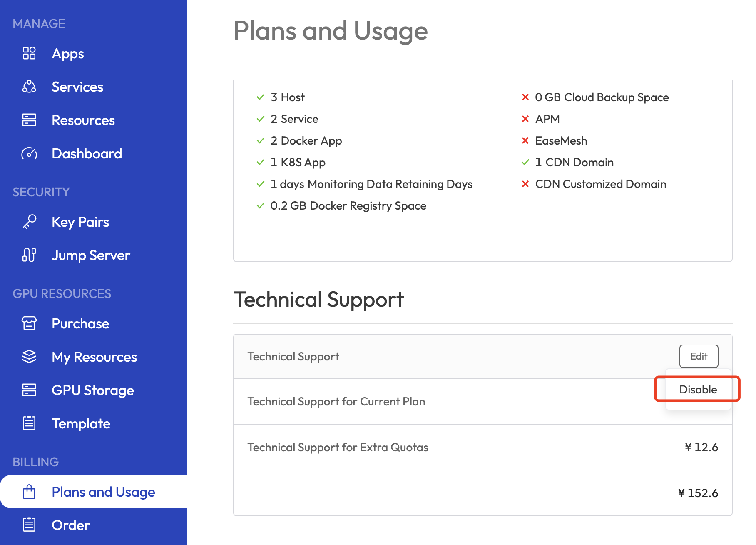
Task: Click the My Resources layers icon
Action: click(x=29, y=357)
